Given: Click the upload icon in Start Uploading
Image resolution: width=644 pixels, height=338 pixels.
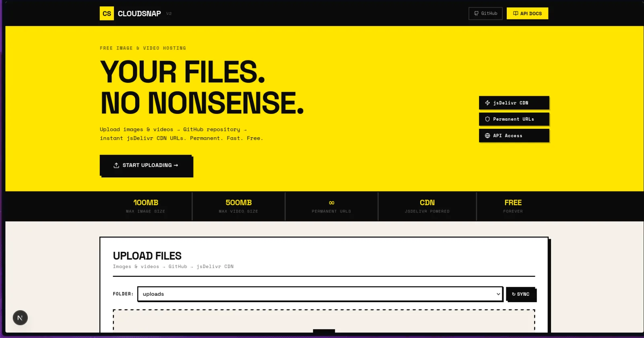Looking at the screenshot, I should (116, 165).
